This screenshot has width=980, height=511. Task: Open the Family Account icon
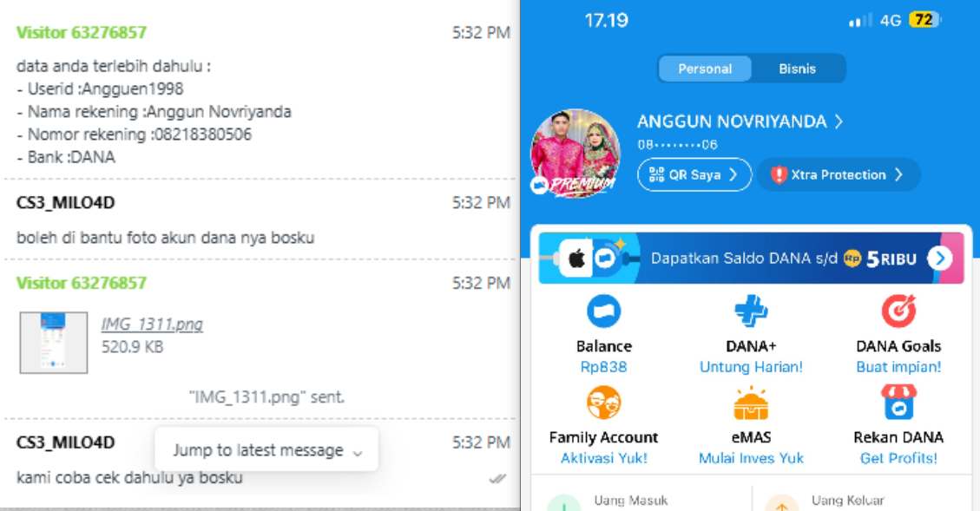pos(604,403)
